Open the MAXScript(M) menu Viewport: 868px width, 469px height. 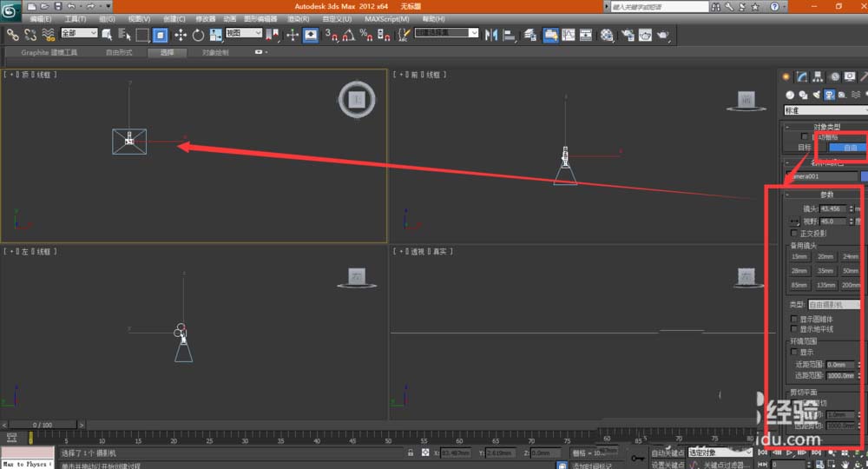386,19
